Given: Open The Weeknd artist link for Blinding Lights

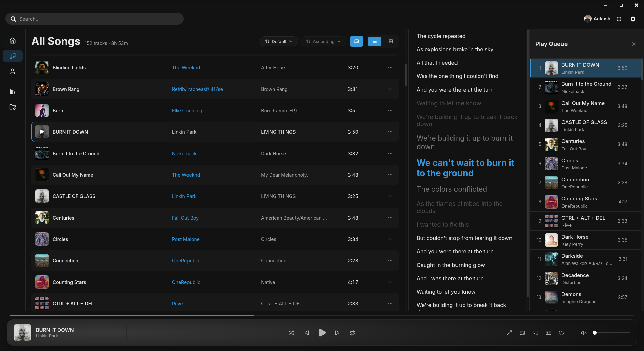Looking at the screenshot, I should pos(186,68).
